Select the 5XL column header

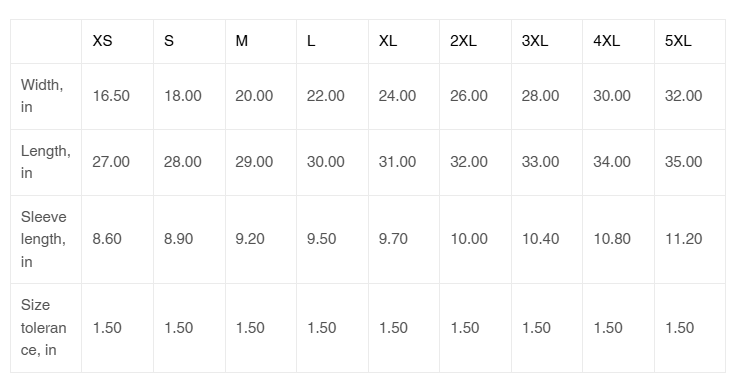pos(690,41)
